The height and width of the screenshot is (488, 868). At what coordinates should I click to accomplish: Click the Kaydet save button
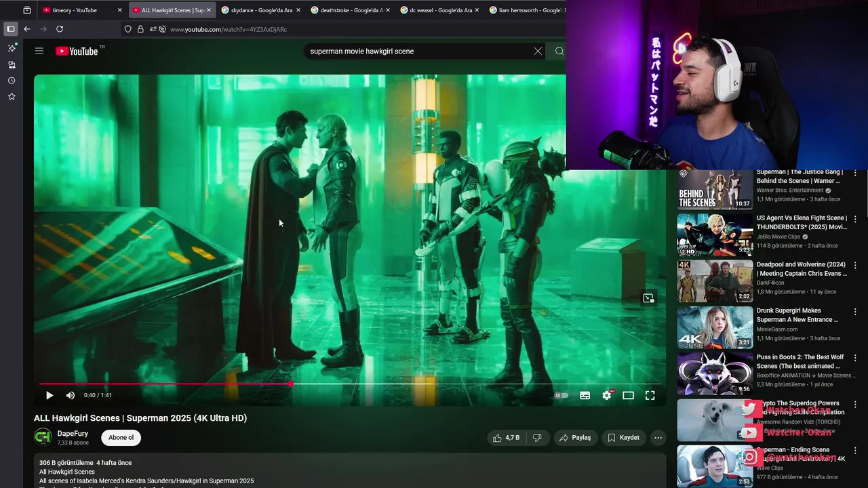pos(623,438)
